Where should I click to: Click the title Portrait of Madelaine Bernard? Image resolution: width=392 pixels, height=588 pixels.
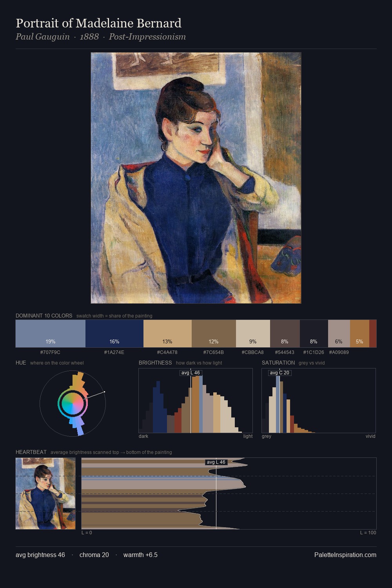(98, 23)
